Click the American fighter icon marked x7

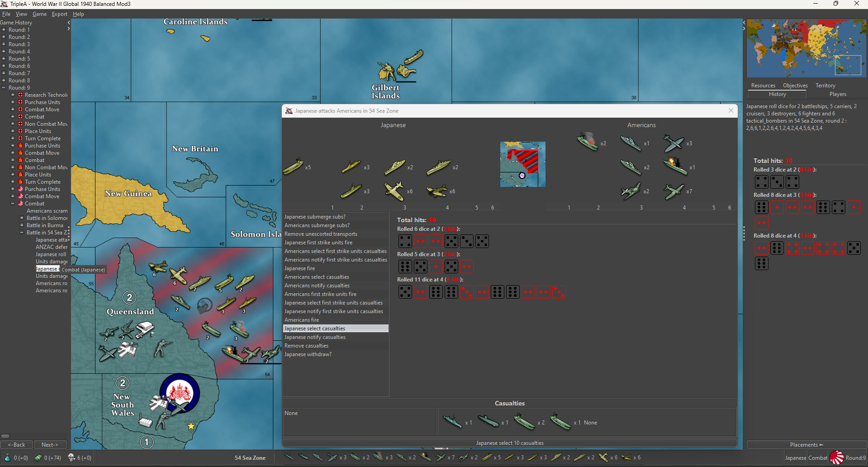pos(674,191)
